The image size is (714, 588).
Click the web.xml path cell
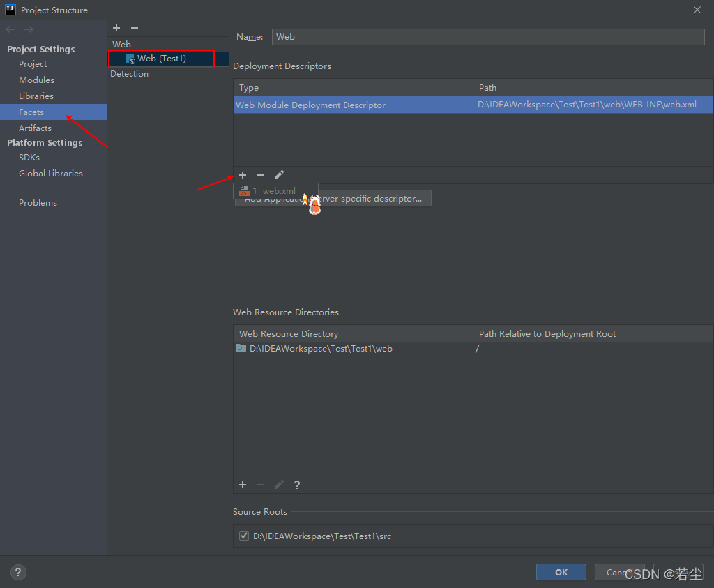(593, 105)
